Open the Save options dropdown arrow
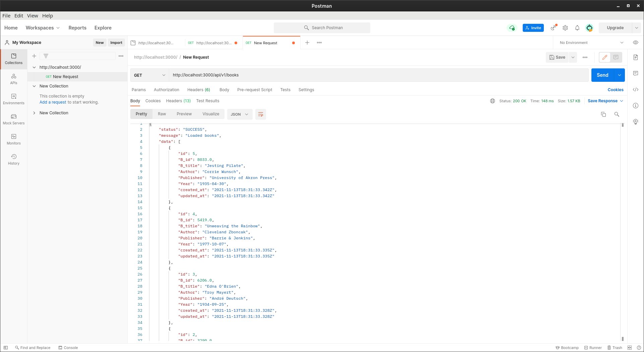Image resolution: width=644 pixels, height=352 pixels. [573, 57]
